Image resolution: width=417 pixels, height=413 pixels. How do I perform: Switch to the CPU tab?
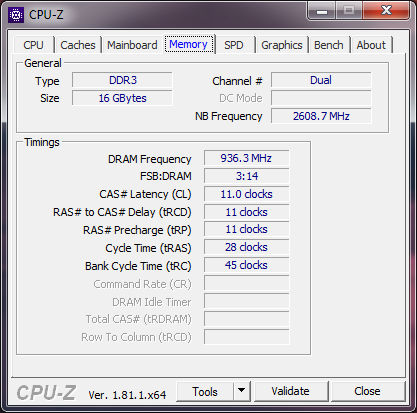33,45
